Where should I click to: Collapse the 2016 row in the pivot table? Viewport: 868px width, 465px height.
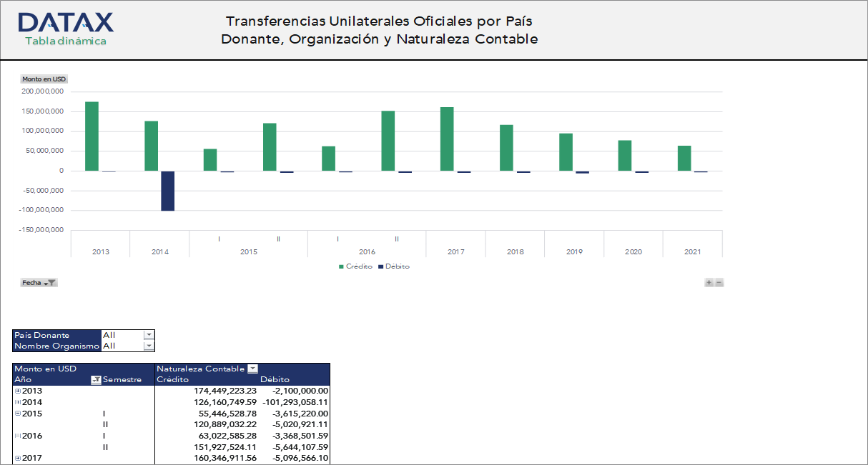pyautogui.click(x=17, y=435)
